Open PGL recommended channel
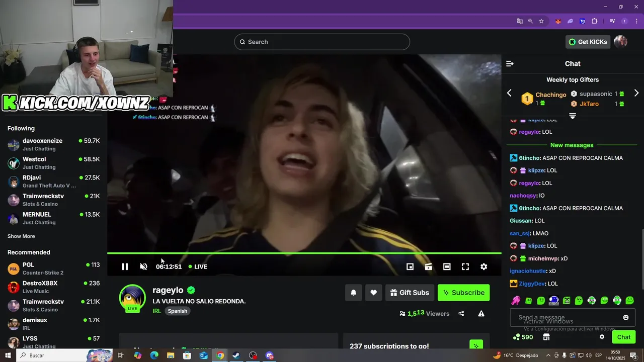Screen dimensions: 644x362 coord(53,268)
